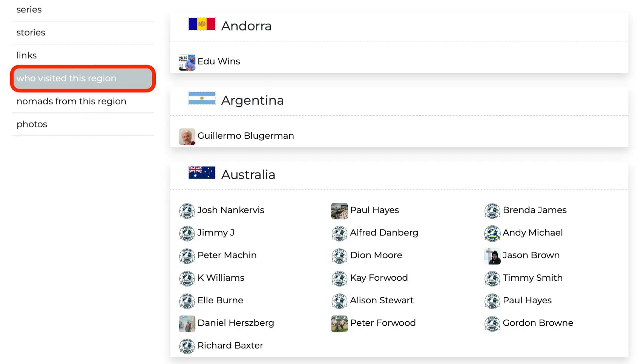Click Josh Nankervis nomad badge avatar
This screenshot has width=641, height=364.
coord(187,211)
